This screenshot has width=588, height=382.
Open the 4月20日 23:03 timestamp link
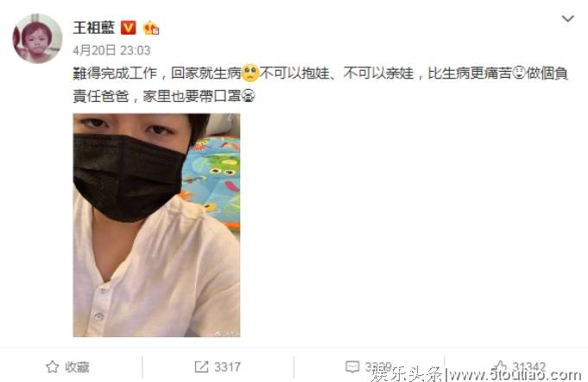click(111, 50)
